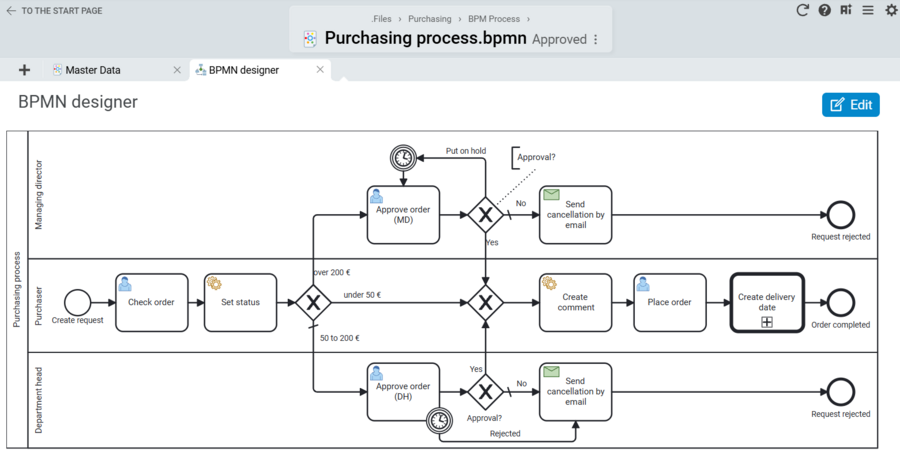The height and width of the screenshot is (456, 900).
Task: Click the BPMN file icon beside title
Action: (310, 38)
